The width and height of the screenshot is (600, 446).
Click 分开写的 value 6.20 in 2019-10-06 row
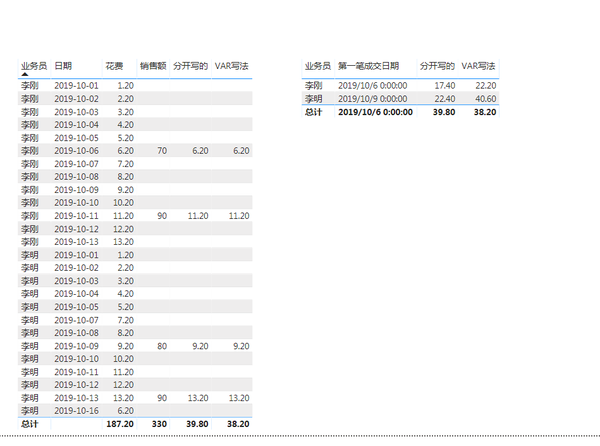tap(200, 151)
